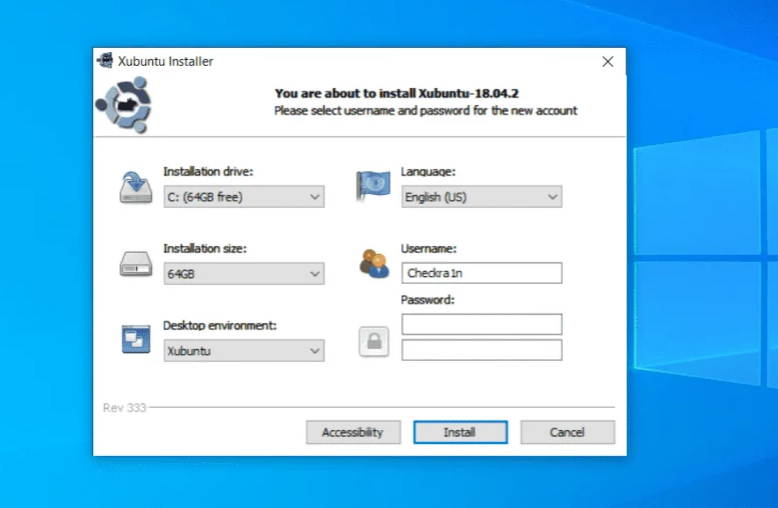Image resolution: width=778 pixels, height=508 pixels.
Task: Click the Xubuntu logo in header
Action: point(124,105)
